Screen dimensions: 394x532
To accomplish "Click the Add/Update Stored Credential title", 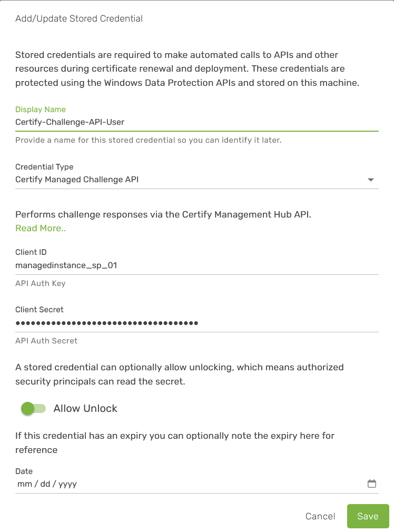I will tap(79, 18).
